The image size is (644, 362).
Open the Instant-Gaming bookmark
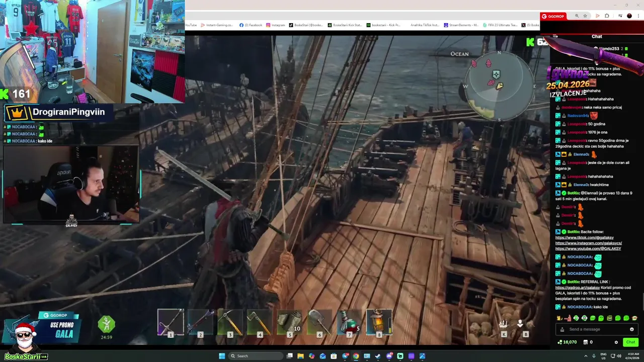[217, 25]
